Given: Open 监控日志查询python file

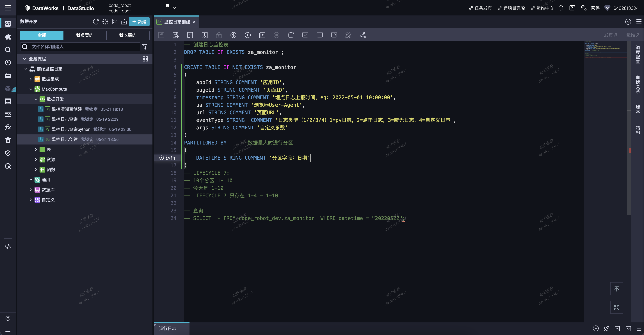Looking at the screenshot, I should [71, 130].
